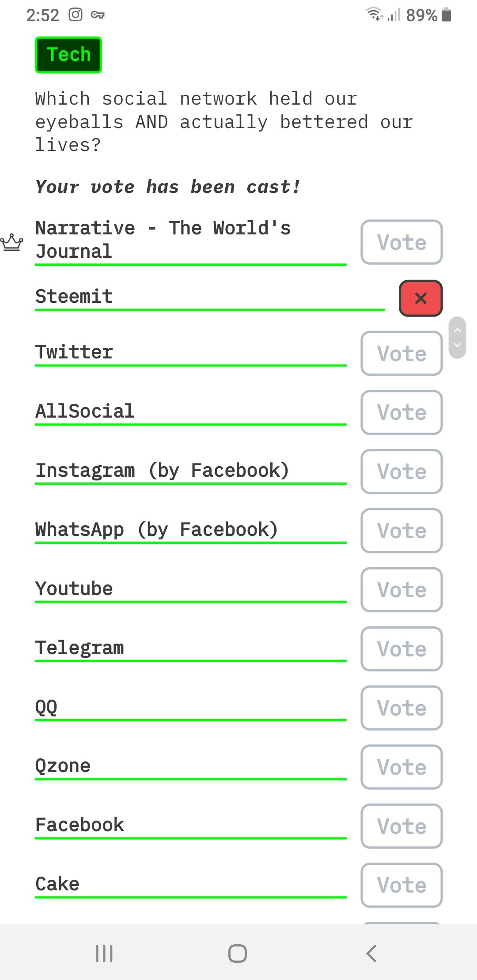Viewport: 477px width, 980px height.
Task: Tap the battery icon in status bar
Action: coord(447,15)
